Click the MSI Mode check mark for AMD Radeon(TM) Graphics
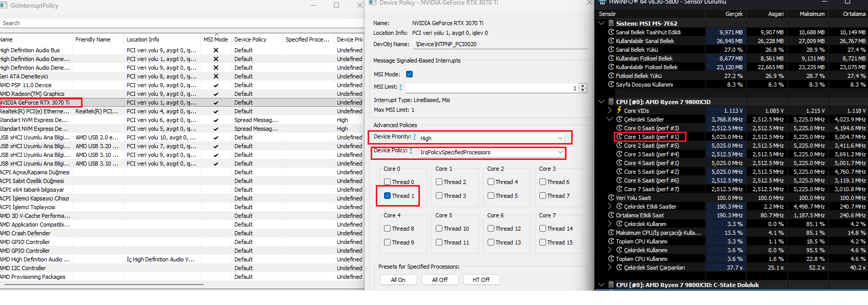 click(216, 94)
